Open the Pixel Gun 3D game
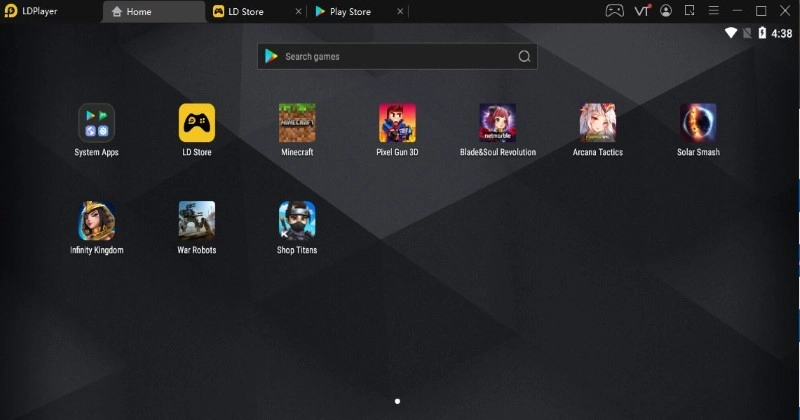The image size is (800, 420). point(397,123)
